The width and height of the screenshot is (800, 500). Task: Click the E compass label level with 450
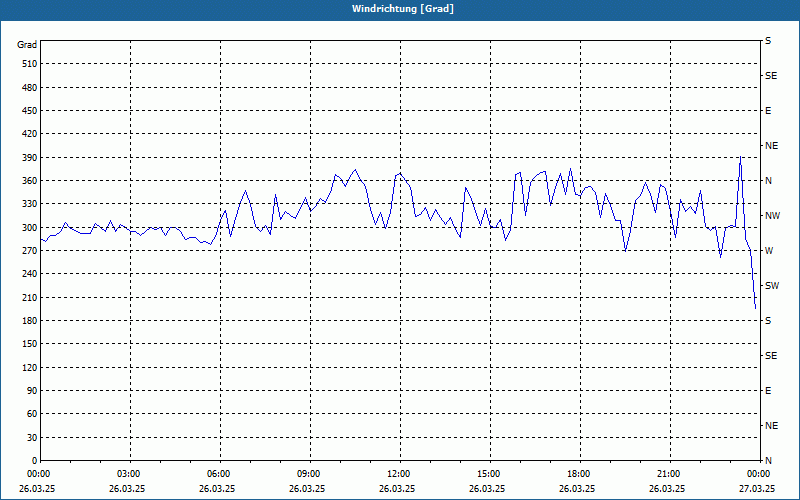tap(768, 111)
